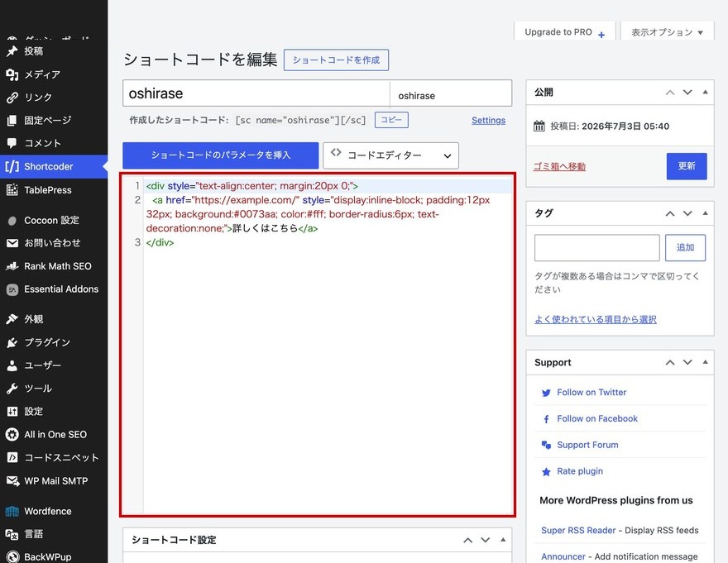Collapse the ショートコード設定 panel triangle

(503, 539)
